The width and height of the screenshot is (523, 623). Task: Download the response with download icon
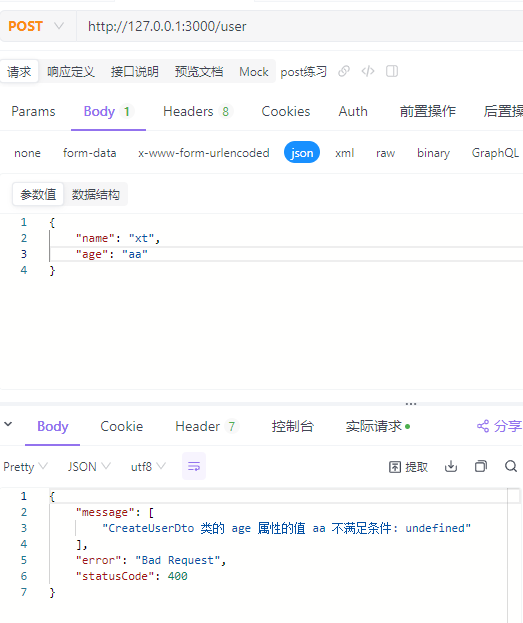click(x=451, y=466)
